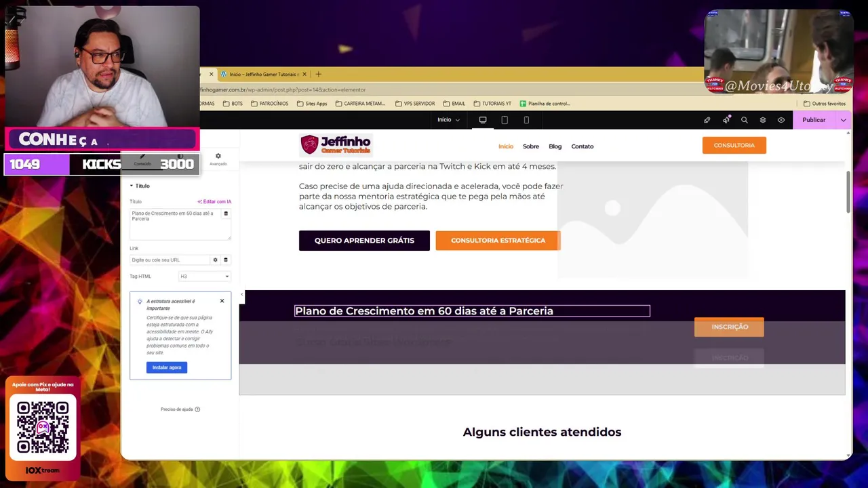Viewport: 868px width, 488px height.
Task: Open the Início page dropdown in top bar
Action: coord(448,120)
